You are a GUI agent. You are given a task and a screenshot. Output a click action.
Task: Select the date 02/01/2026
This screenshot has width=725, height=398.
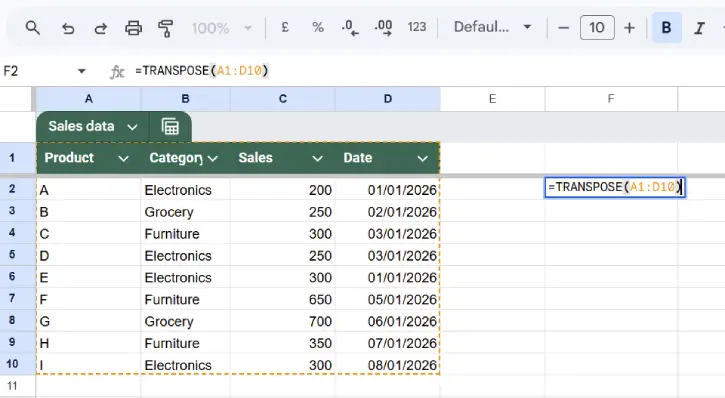[x=387, y=211]
